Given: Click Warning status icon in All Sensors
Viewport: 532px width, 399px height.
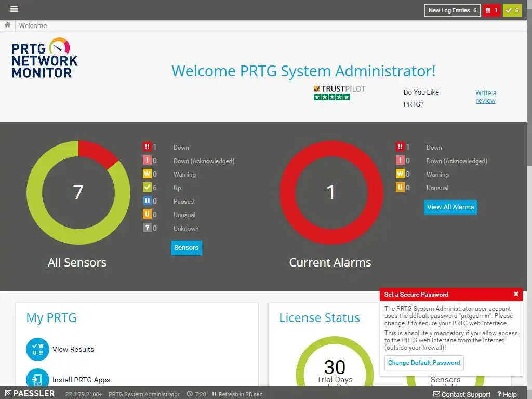Looking at the screenshot, I should (x=147, y=174).
